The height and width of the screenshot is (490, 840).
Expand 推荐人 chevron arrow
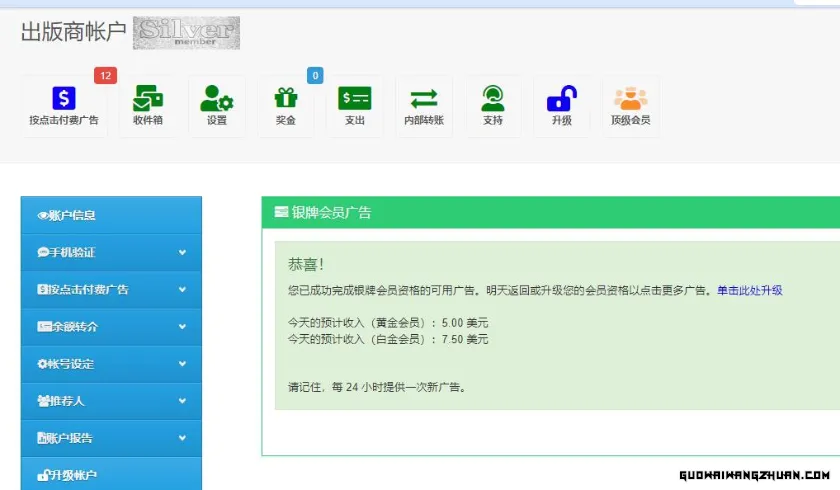(x=182, y=401)
